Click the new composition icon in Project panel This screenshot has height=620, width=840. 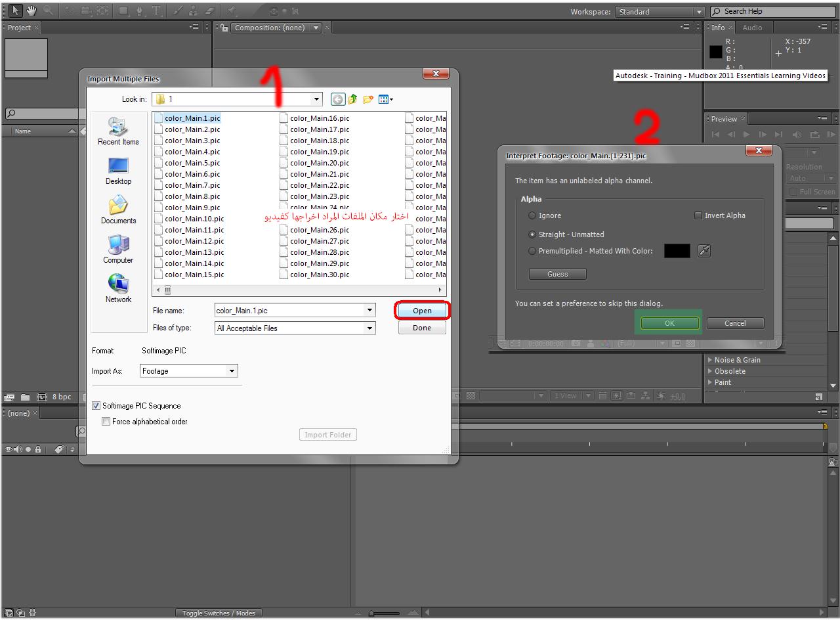click(x=42, y=397)
